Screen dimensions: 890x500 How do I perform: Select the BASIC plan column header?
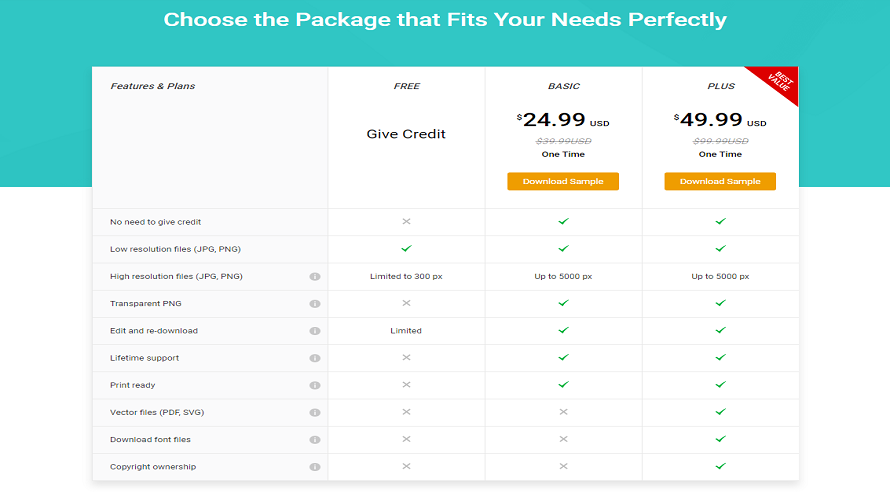click(x=563, y=86)
